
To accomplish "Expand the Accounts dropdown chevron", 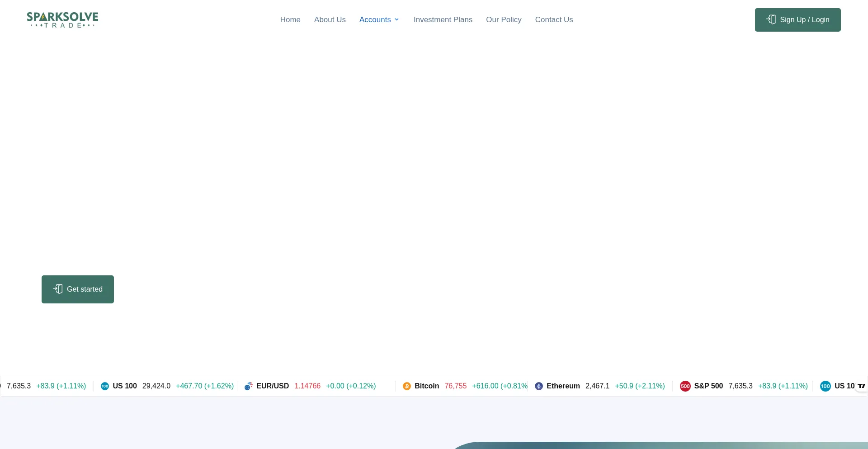I will point(397,20).
